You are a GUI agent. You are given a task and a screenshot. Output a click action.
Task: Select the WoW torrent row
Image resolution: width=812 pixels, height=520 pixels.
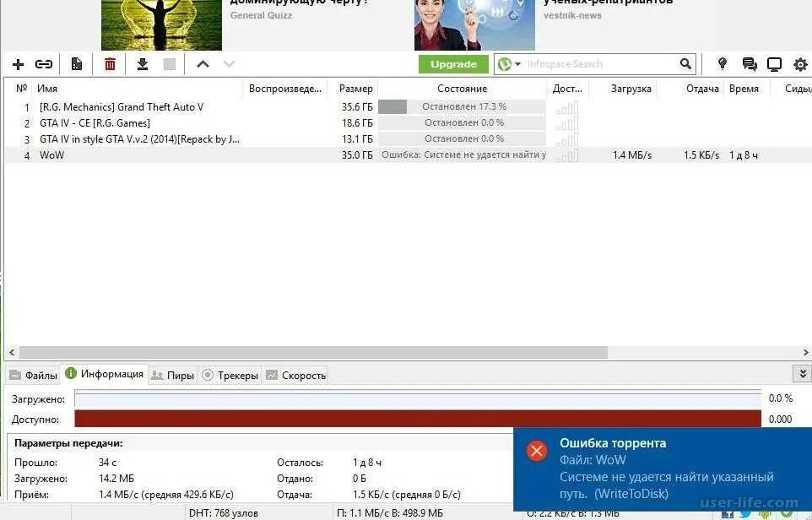pos(408,154)
